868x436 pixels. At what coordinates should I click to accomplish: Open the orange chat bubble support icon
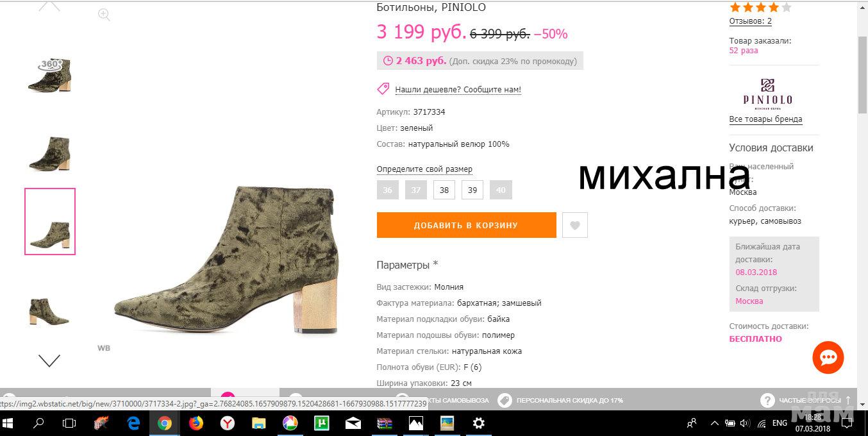(x=828, y=358)
